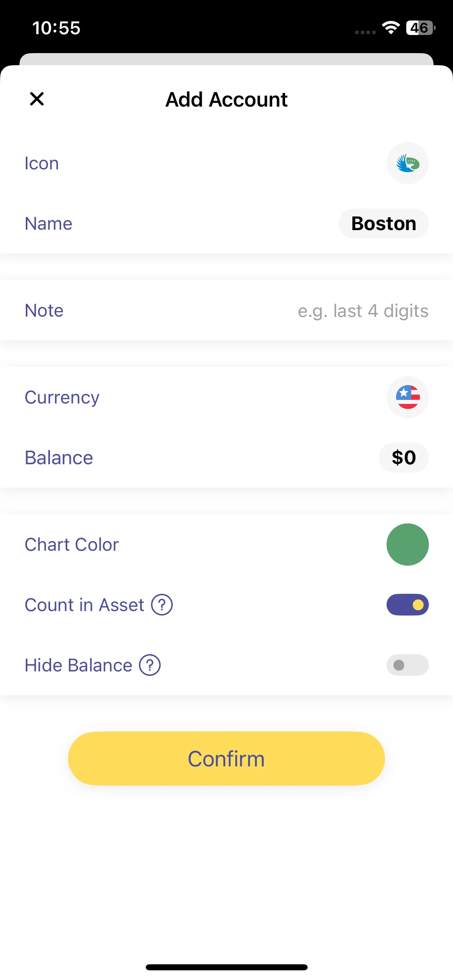This screenshot has height=980, width=453.
Task: Enable the Hide Balance switch
Action: click(407, 665)
